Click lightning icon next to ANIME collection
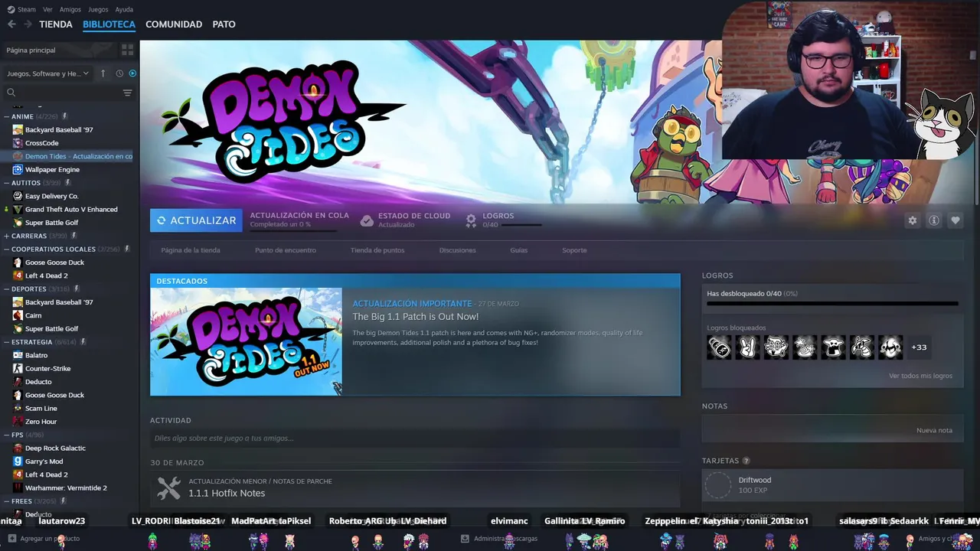Image resolution: width=980 pixels, height=551 pixels. tap(65, 116)
